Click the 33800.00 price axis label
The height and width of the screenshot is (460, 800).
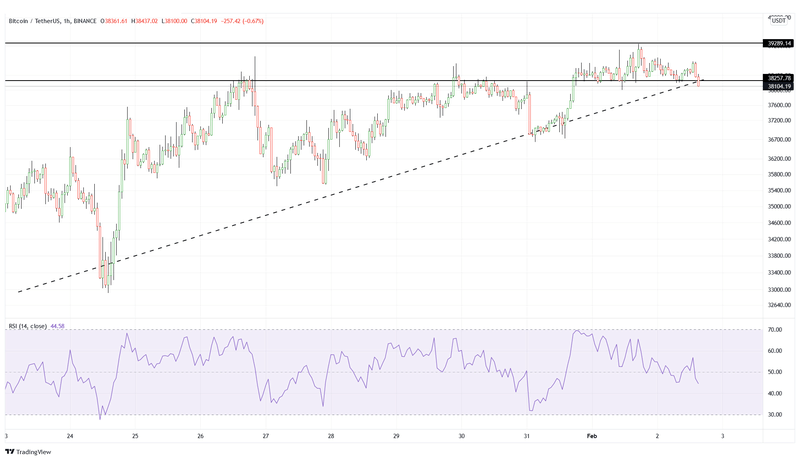pos(780,256)
